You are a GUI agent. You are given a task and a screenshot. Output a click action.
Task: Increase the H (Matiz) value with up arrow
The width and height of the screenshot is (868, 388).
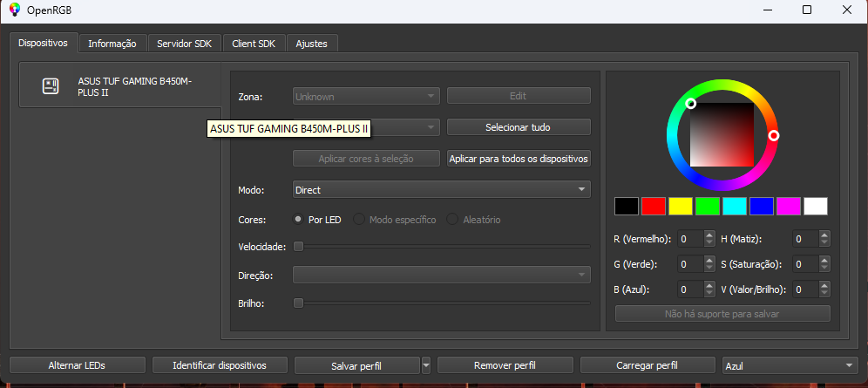click(824, 235)
